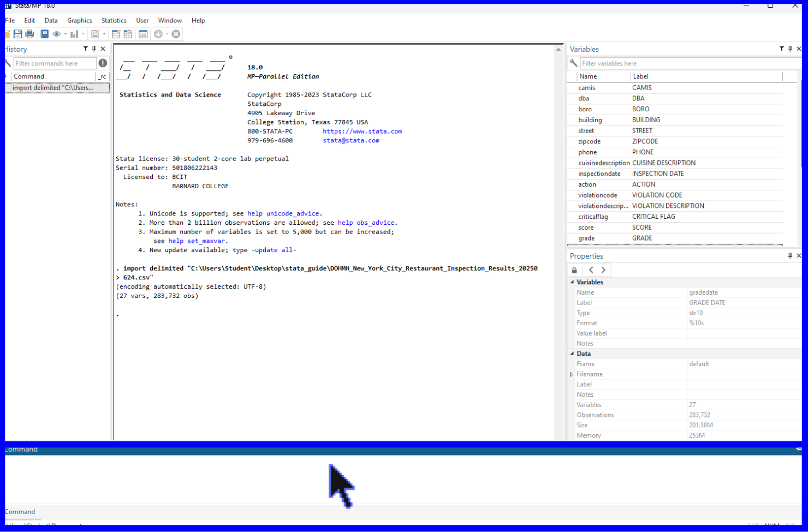808x532 pixels.
Task: Toggle auto-hide pin on Variables panel
Action: coord(790,49)
